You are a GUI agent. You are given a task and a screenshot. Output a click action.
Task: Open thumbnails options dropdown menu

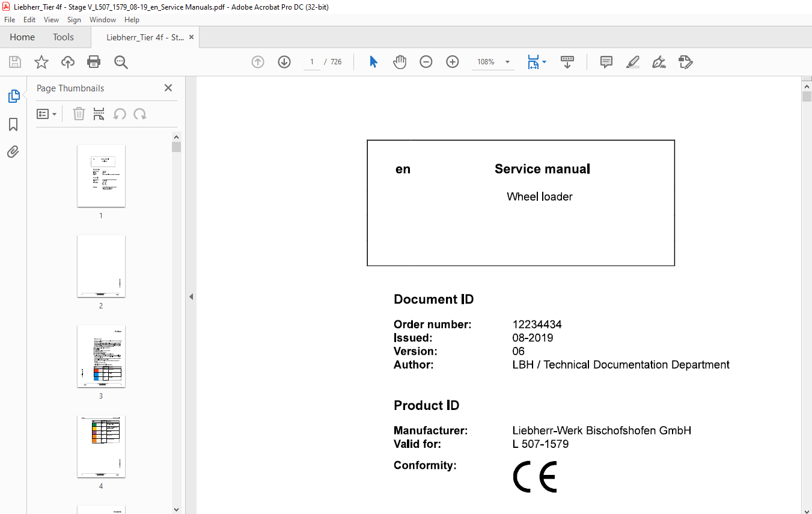(x=47, y=114)
